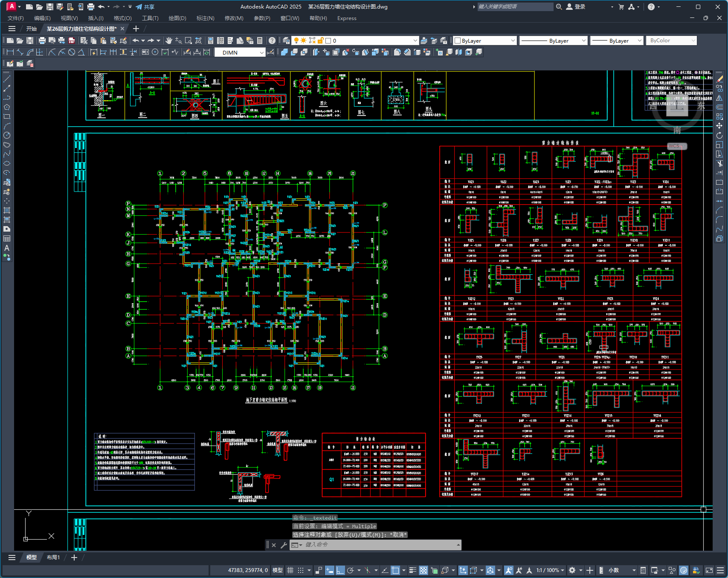
Task: Open the Layer Properties manager icon
Action: (x=286, y=41)
